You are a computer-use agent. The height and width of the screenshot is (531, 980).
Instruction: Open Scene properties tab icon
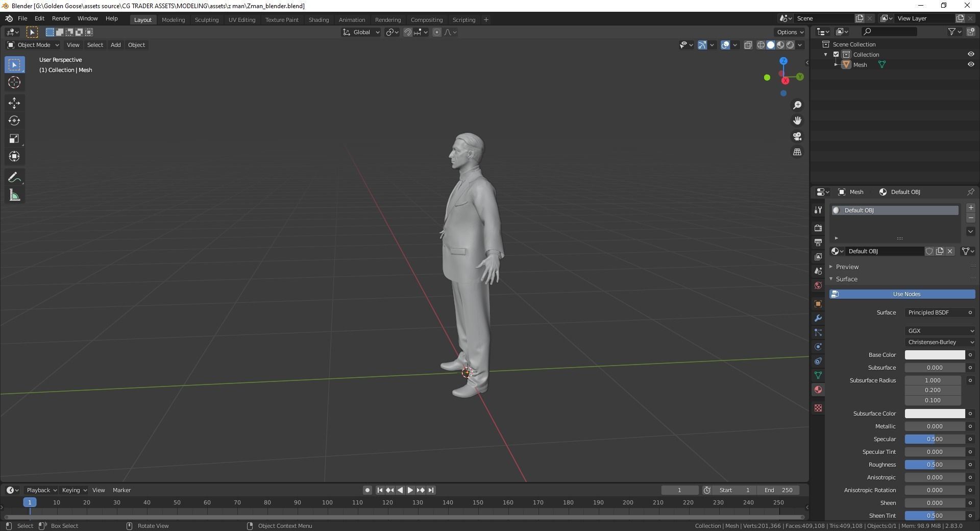click(818, 271)
